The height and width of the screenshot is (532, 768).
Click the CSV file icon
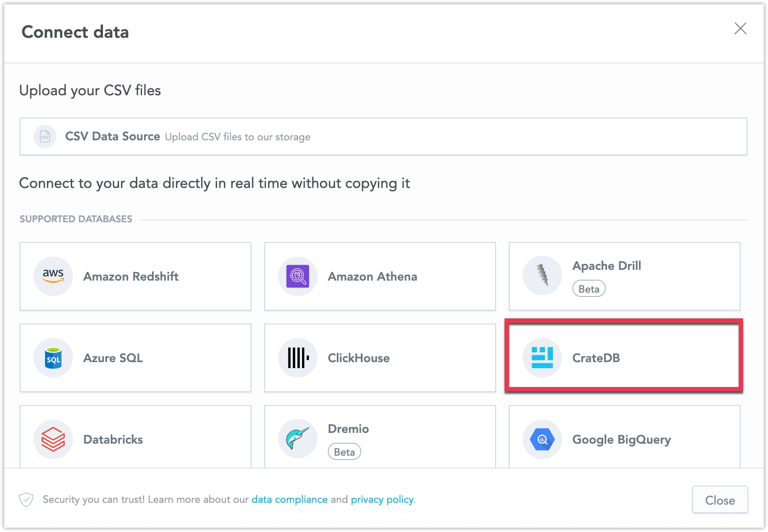click(45, 136)
